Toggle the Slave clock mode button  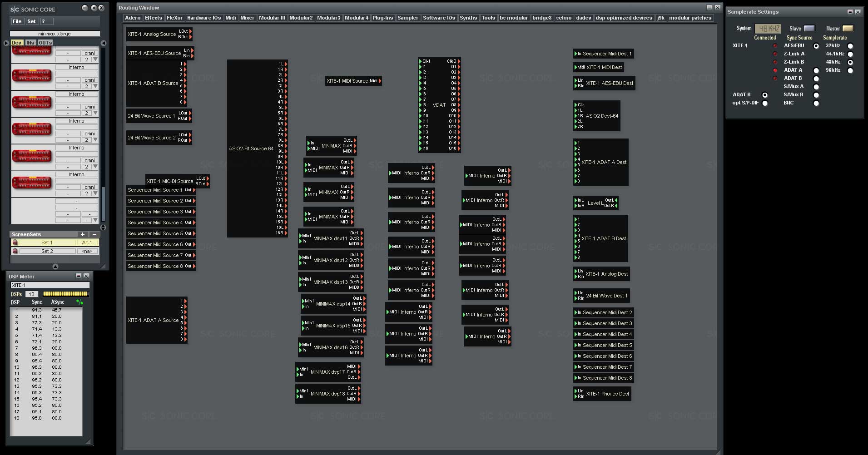(809, 28)
